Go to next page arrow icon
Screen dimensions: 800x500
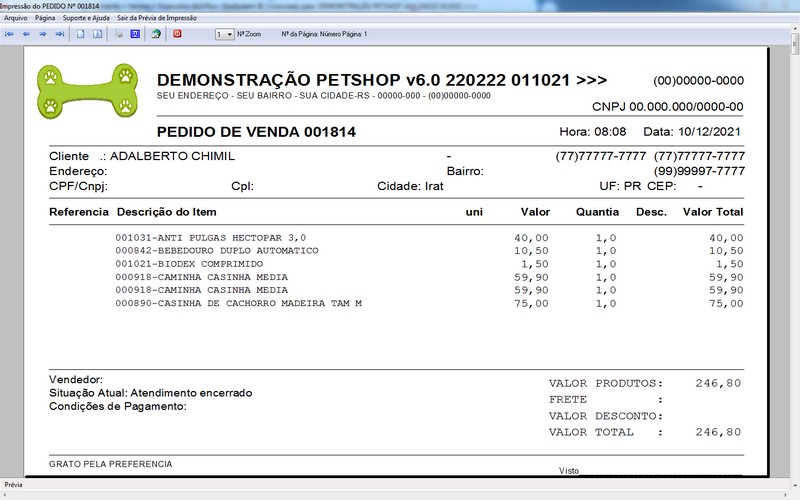pyautogui.click(x=43, y=34)
